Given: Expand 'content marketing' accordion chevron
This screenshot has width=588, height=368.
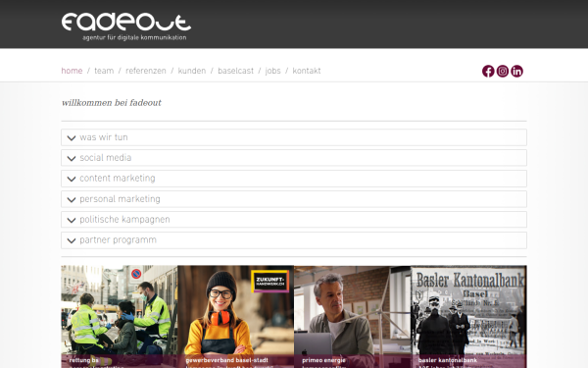Looking at the screenshot, I should pyautogui.click(x=72, y=179).
